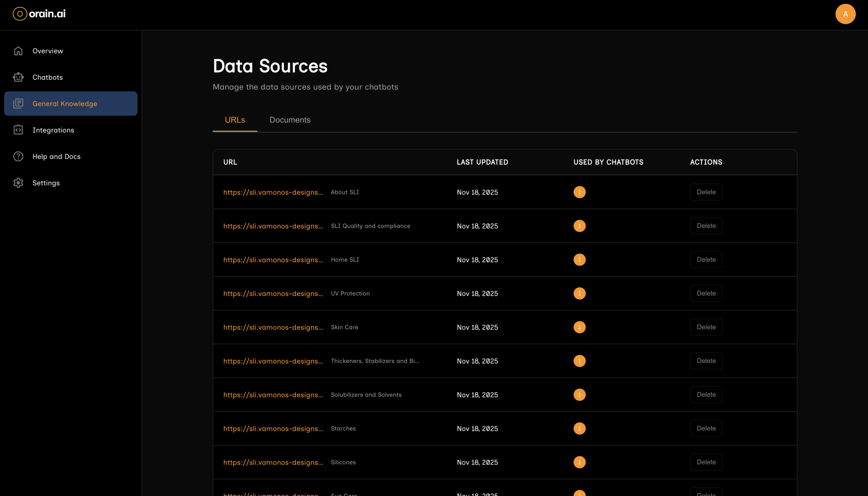Screen dimensions: 868x496
Task: Select the URLs tab
Action: [235, 120]
